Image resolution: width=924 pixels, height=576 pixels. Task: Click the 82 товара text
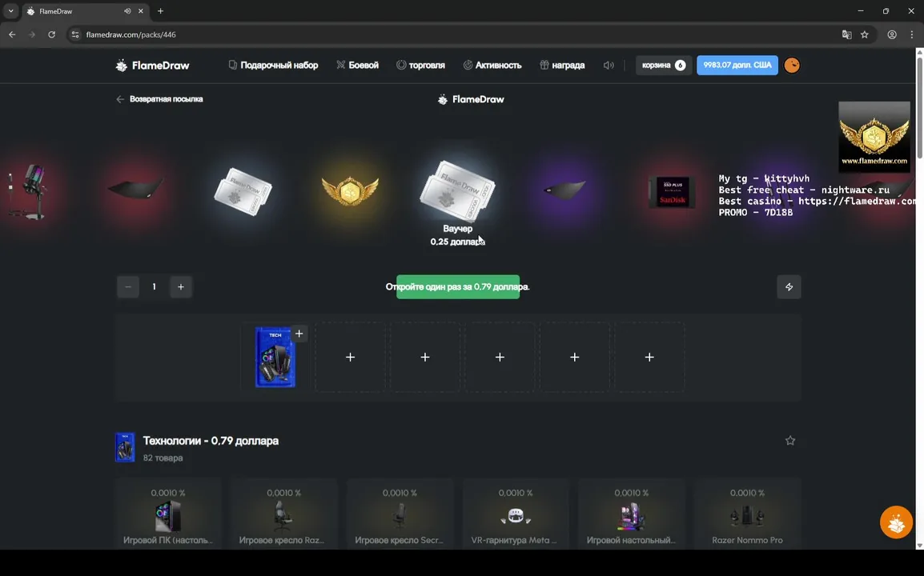point(163,458)
